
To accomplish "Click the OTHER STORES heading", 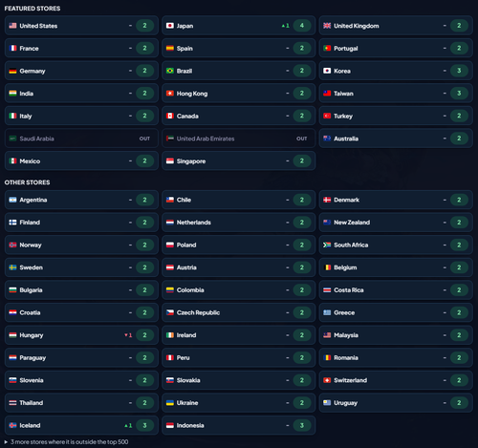I will (x=27, y=182).
